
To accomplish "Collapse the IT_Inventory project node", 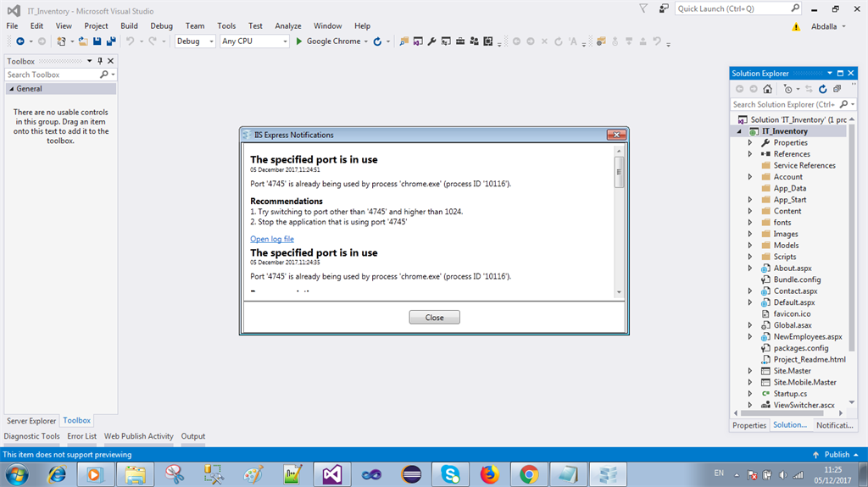I will tap(739, 131).
